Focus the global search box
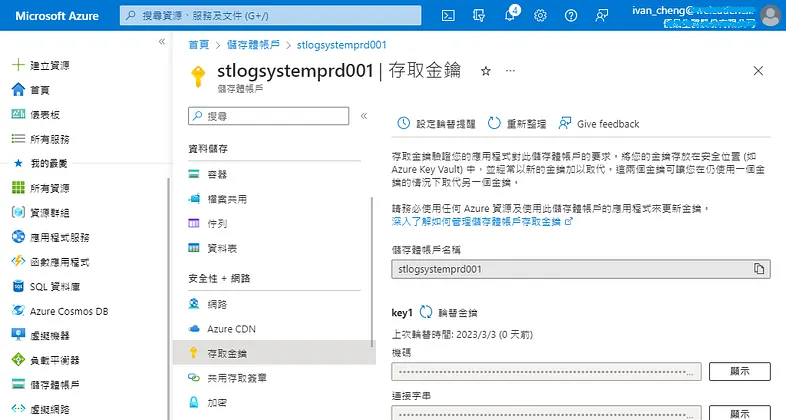The width and height of the screenshot is (786, 420). click(x=271, y=16)
